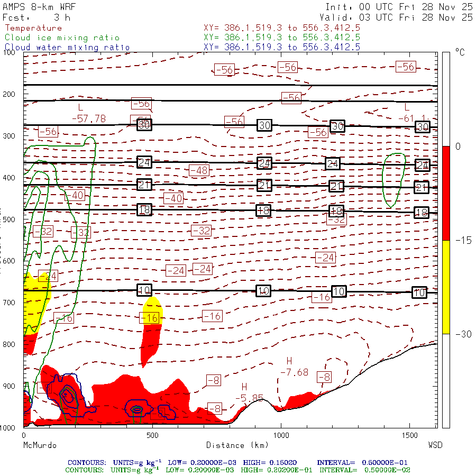476x476 pixels.
Task: Select the green "Cloud ice mixing ratio" label
Action: tap(62, 38)
